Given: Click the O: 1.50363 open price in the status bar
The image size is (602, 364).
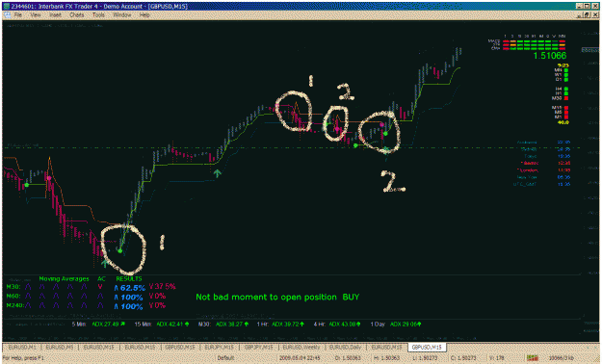Looking at the screenshot, I should pos(348,357).
